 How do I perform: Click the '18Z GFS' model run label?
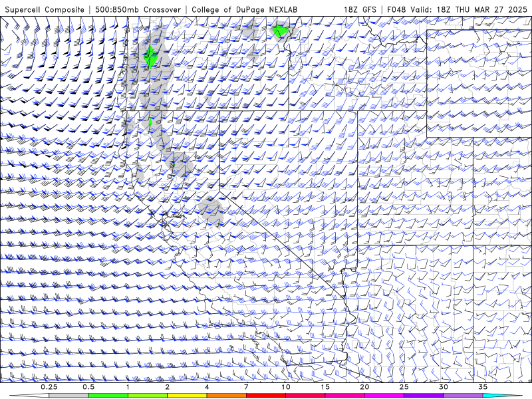click(360, 9)
